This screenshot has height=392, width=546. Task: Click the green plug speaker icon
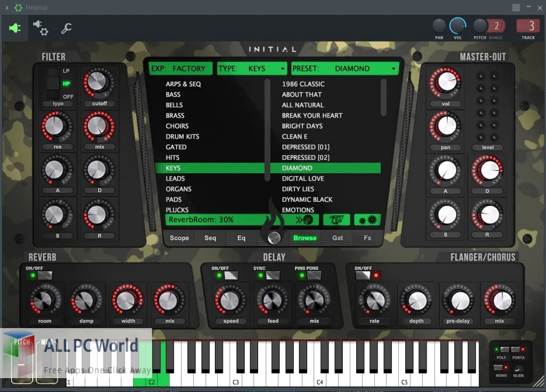(15, 28)
